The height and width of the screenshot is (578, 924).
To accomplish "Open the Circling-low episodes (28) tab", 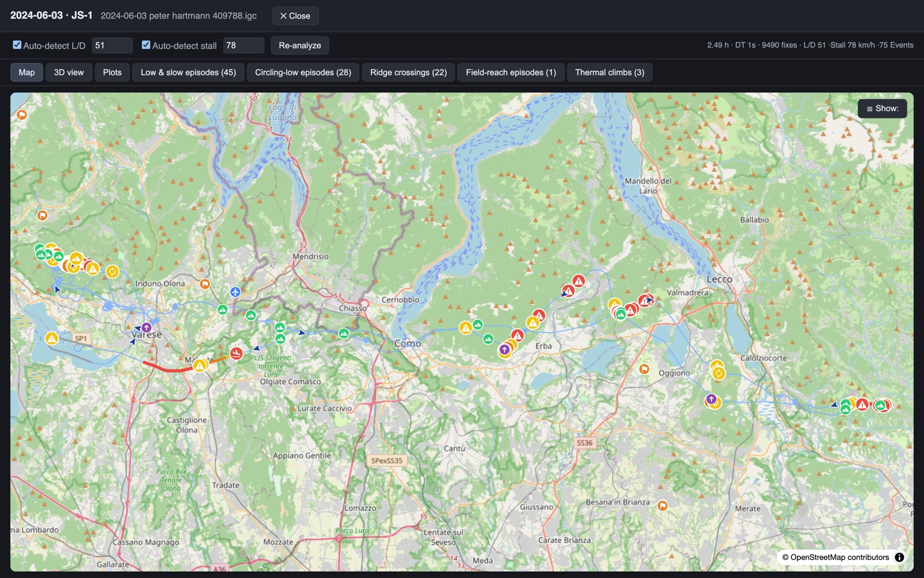I will coord(303,72).
